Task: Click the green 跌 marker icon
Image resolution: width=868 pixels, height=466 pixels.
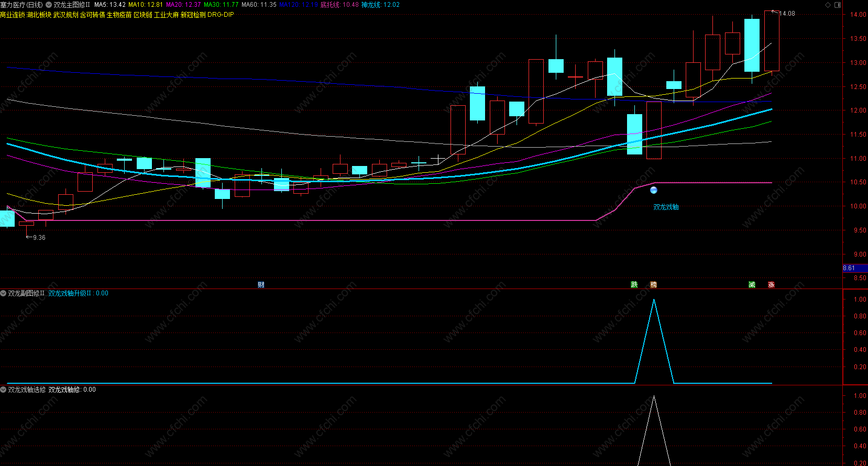Action: tap(634, 284)
